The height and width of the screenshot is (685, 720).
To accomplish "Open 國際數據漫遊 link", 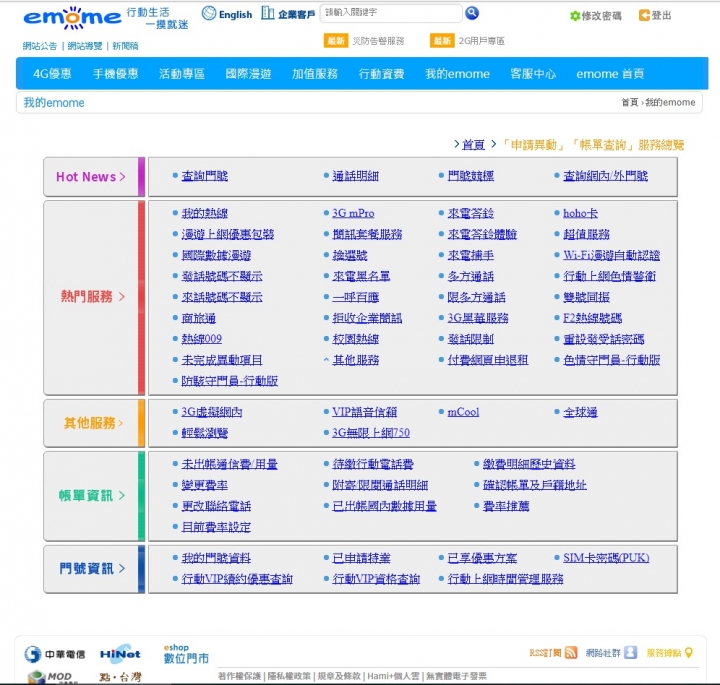I will (x=216, y=255).
